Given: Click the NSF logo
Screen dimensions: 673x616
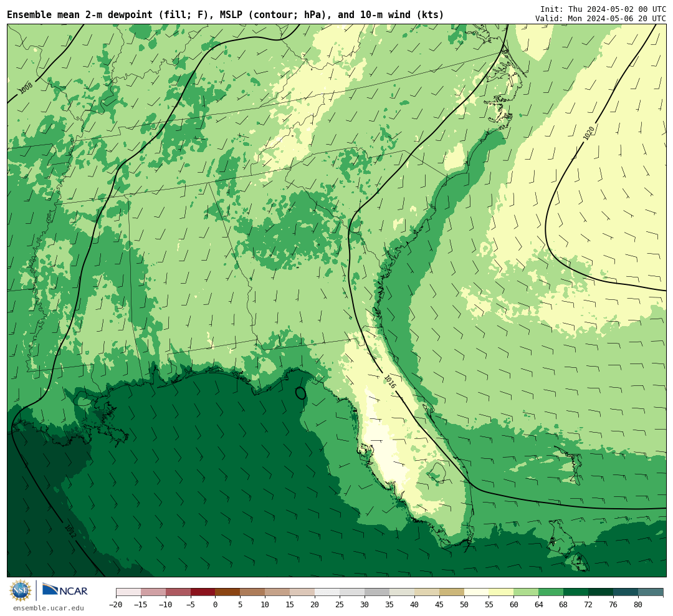Looking at the screenshot, I should pyautogui.click(x=21, y=590).
